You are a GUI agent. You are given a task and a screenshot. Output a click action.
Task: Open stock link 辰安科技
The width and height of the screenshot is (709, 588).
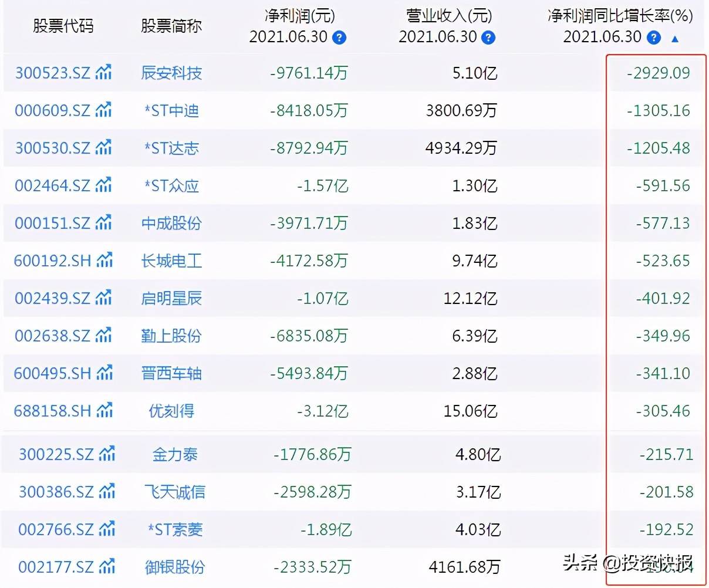171,73
